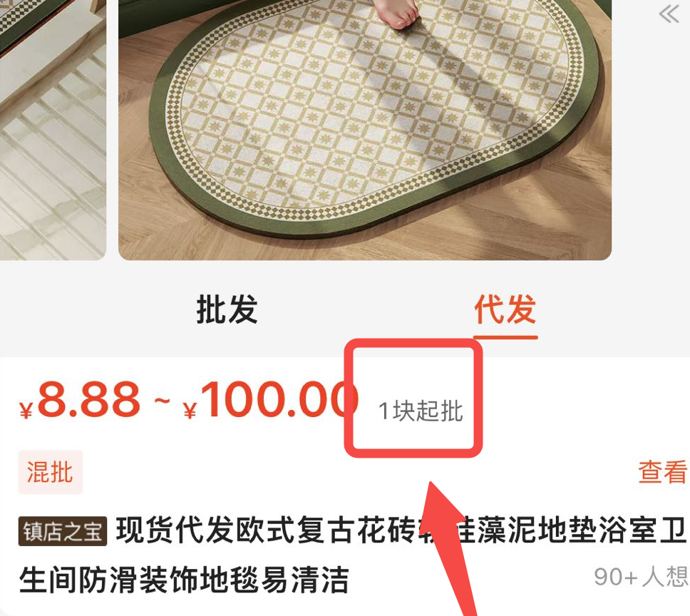Click the tilde between the prices
Screen dimensions: 690x616
point(162,401)
